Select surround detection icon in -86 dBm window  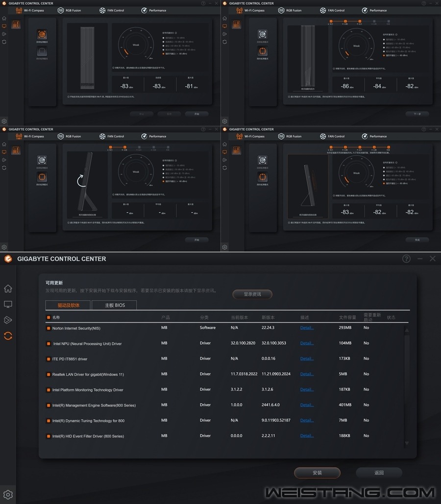263,34
